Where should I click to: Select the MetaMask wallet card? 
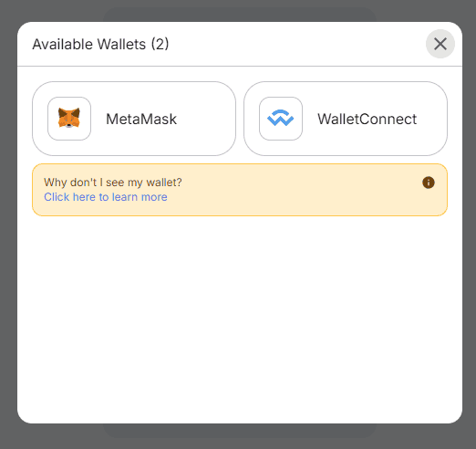(134, 119)
